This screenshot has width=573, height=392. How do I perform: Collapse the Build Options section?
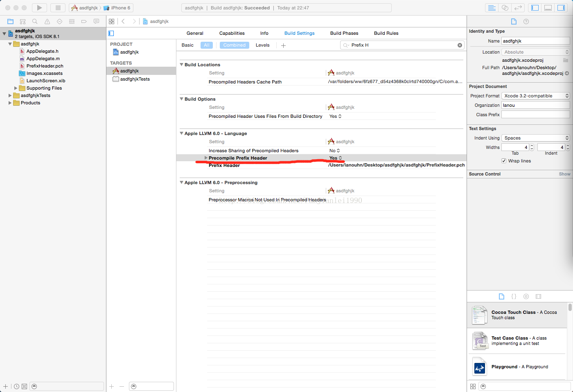click(181, 99)
